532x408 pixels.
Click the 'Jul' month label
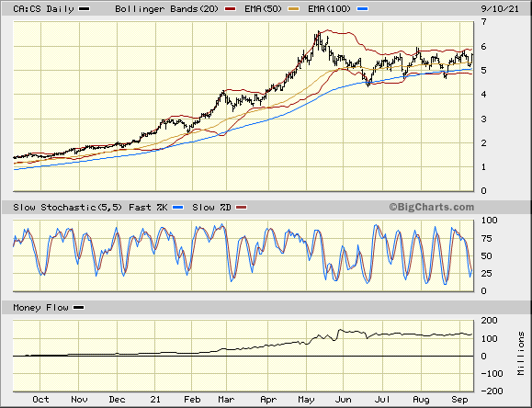pos(382,400)
